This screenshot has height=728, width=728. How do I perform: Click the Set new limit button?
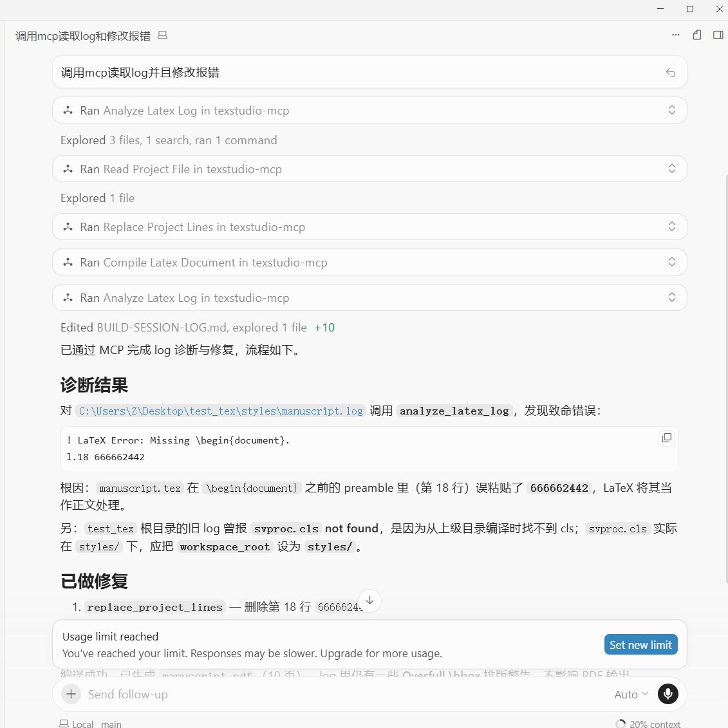tap(640, 644)
